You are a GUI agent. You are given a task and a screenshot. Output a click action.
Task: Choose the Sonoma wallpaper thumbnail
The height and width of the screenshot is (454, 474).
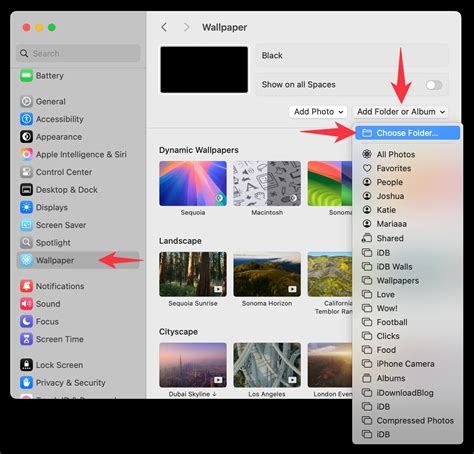click(x=330, y=183)
